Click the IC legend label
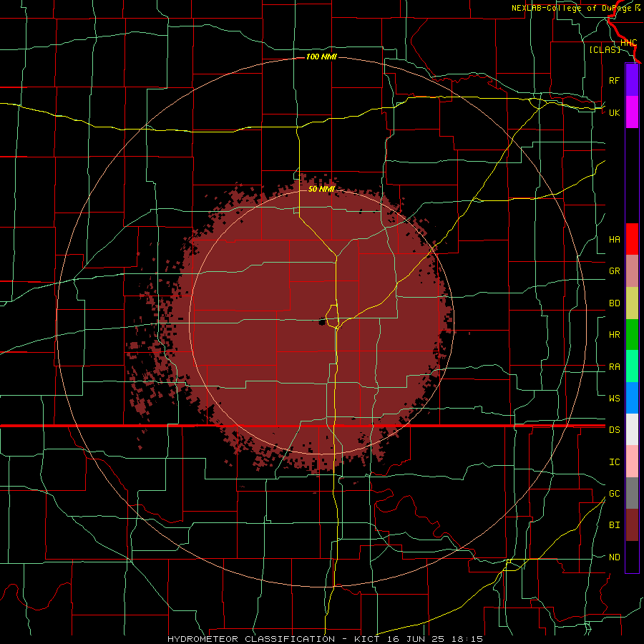 coord(614,462)
